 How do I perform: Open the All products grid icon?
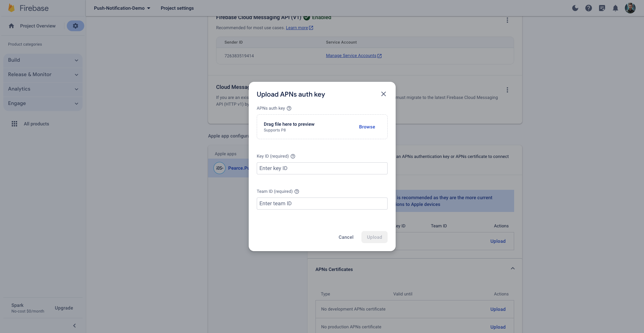[14, 124]
